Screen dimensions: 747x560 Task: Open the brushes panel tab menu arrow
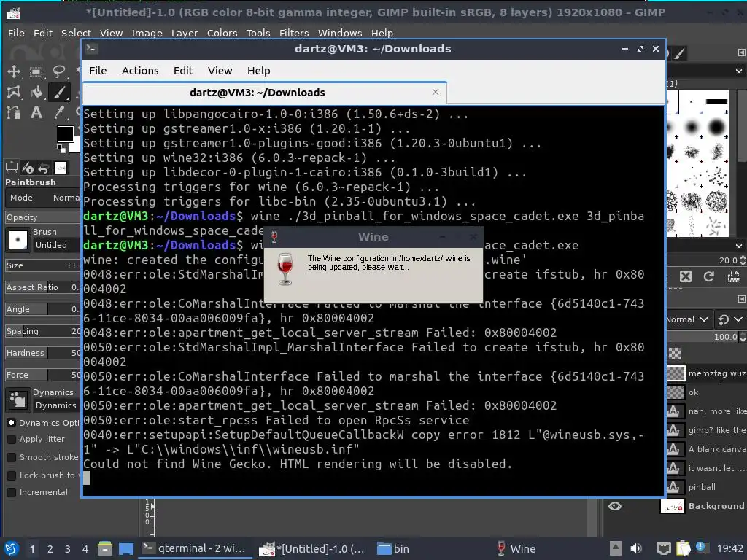[741, 52]
